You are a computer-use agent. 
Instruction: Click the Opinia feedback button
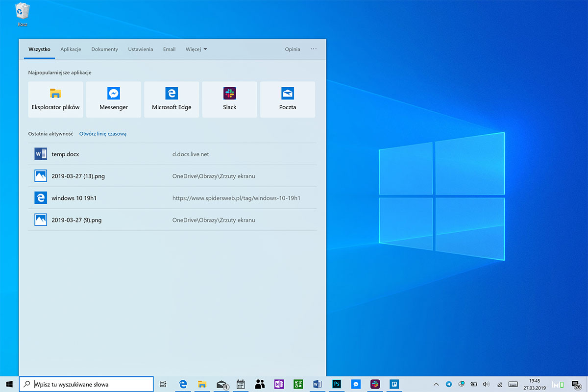point(293,49)
